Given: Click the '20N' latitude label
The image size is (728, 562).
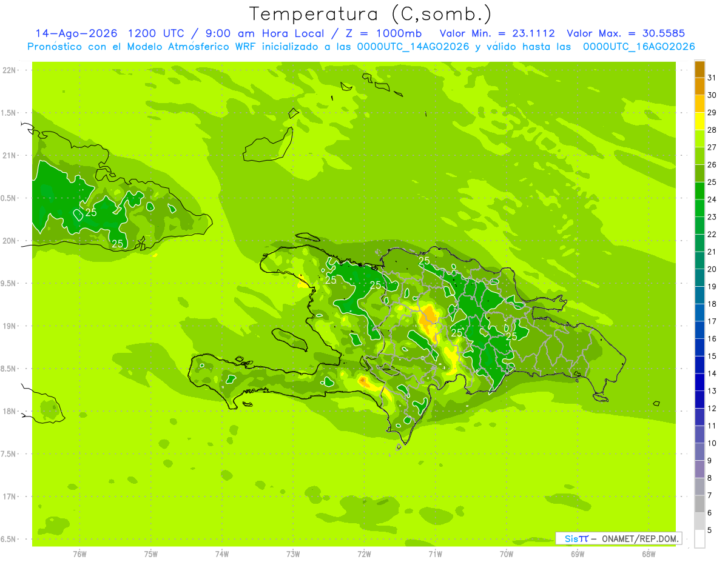Looking at the screenshot, I should pyautogui.click(x=8, y=241).
